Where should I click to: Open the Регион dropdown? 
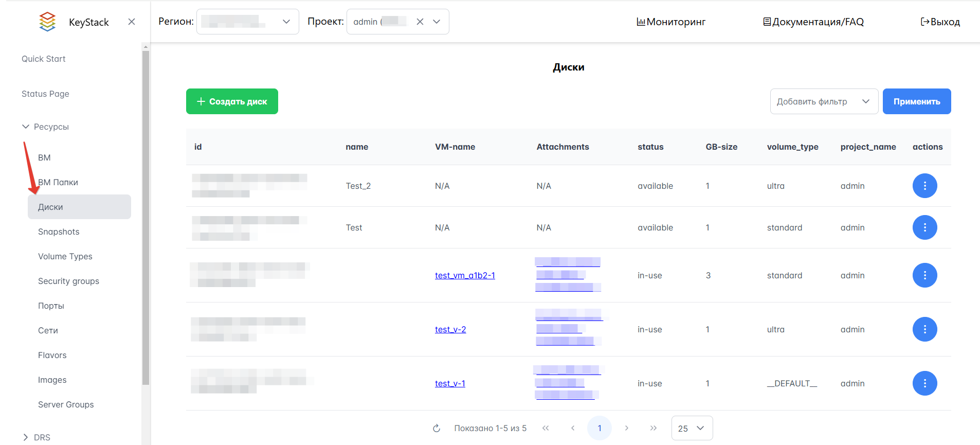point(247,22)
